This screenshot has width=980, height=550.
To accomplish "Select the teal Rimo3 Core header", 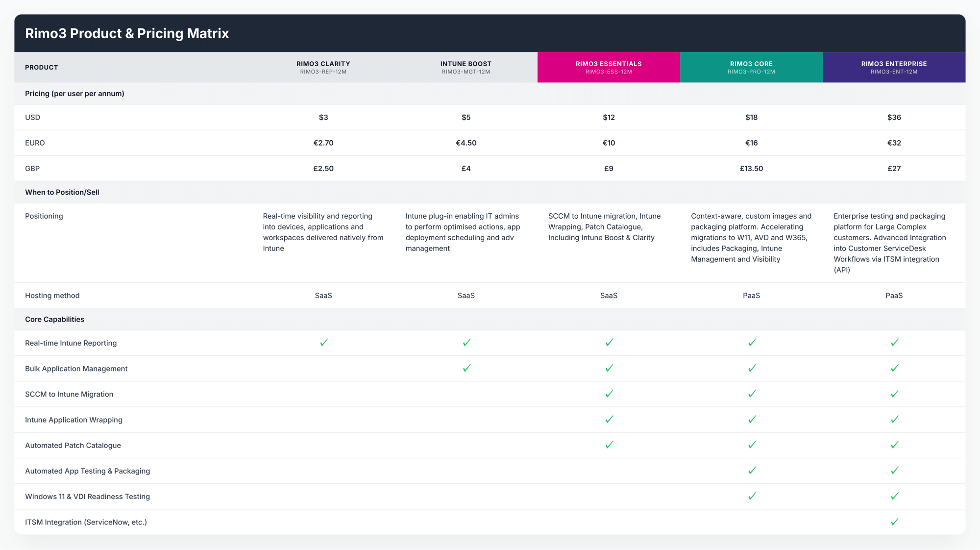I will point(751,68).
